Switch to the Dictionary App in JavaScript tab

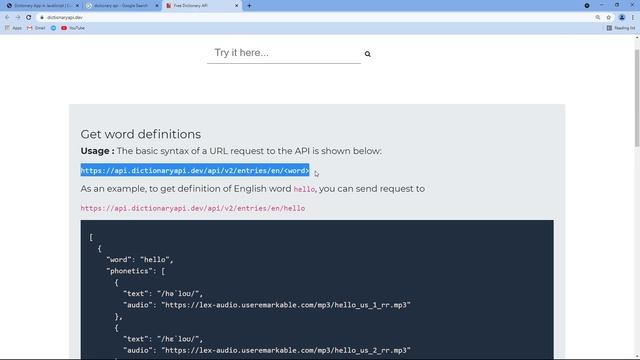(x=42, y=6)
